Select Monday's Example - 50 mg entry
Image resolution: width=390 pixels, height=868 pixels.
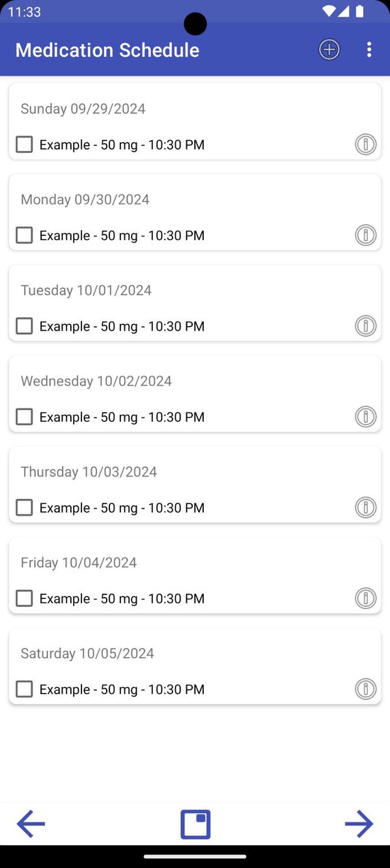pos(130,235)
